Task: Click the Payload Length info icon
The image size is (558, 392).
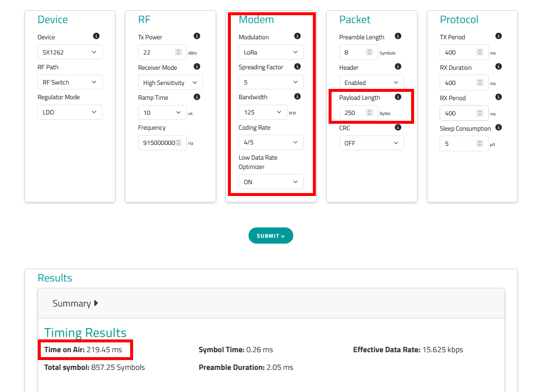Action: click(x=398, y=97)
